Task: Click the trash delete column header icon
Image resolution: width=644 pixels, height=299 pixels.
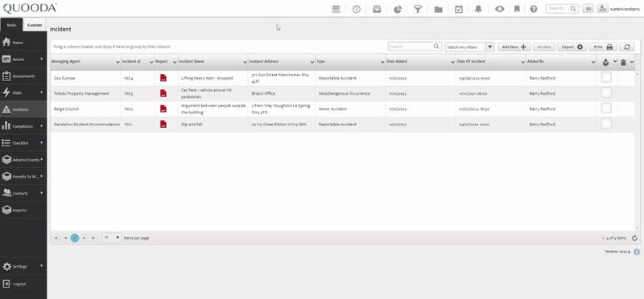Action: pos(623,63)
